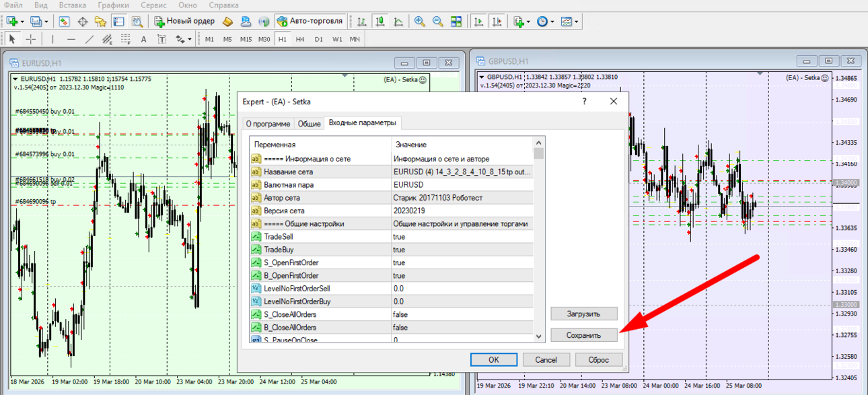This screenshot has height=395, width=868.
Task: Click the parameters list scroll-up arrow
Action: click(x=539, y=142)
